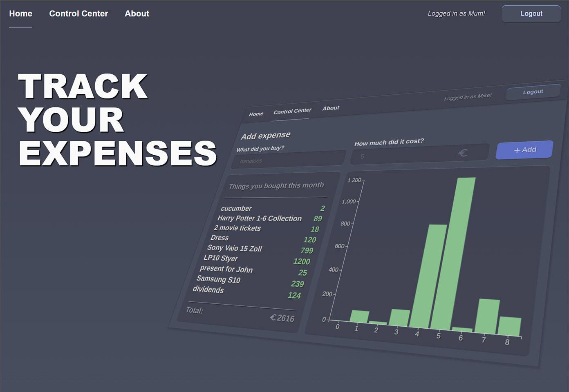Select the 'Sony Vaio 15 Zoll' expense
Screen dimensions: 569x392
tap(234, 248)
